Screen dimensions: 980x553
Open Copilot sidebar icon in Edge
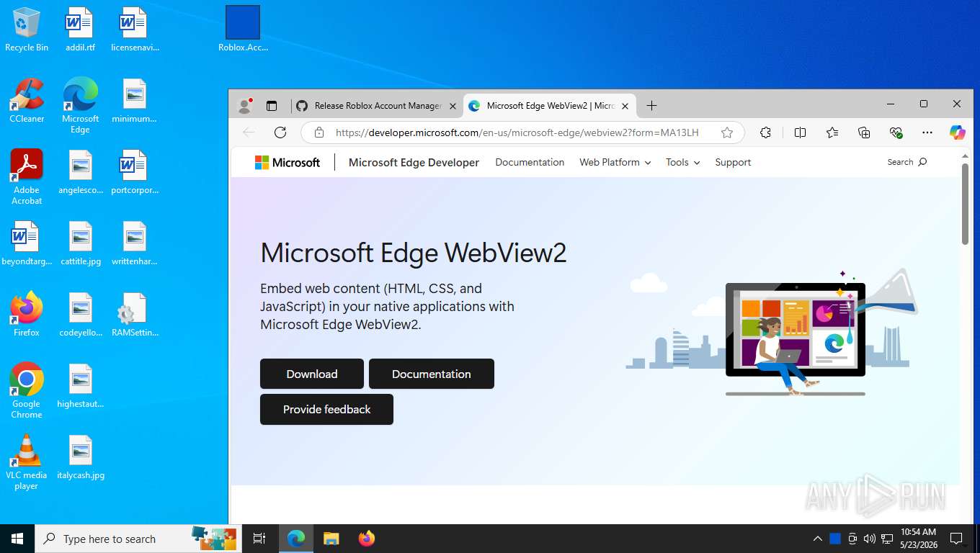click(x=958, y=132)
